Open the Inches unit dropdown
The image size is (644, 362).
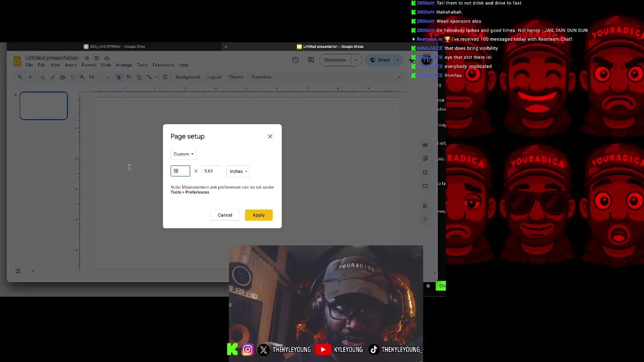click(x=238, y=171)
